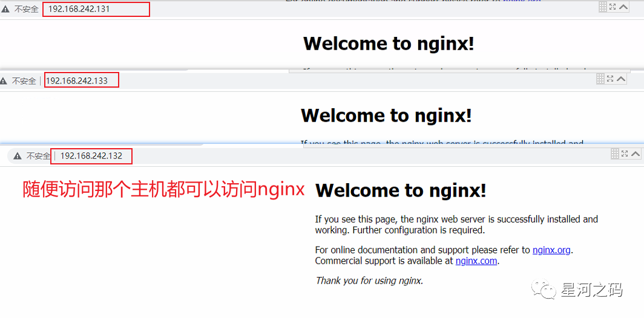Collapse the toolbar chevron in the 192.168.242.132 window
This screenshot has height=318, width=644.
tap(636, 154)
